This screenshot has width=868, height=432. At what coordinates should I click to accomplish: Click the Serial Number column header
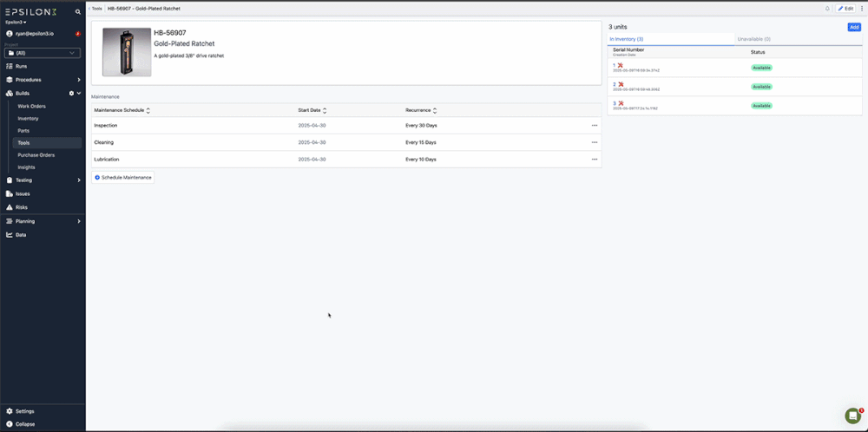pos(628,49)
